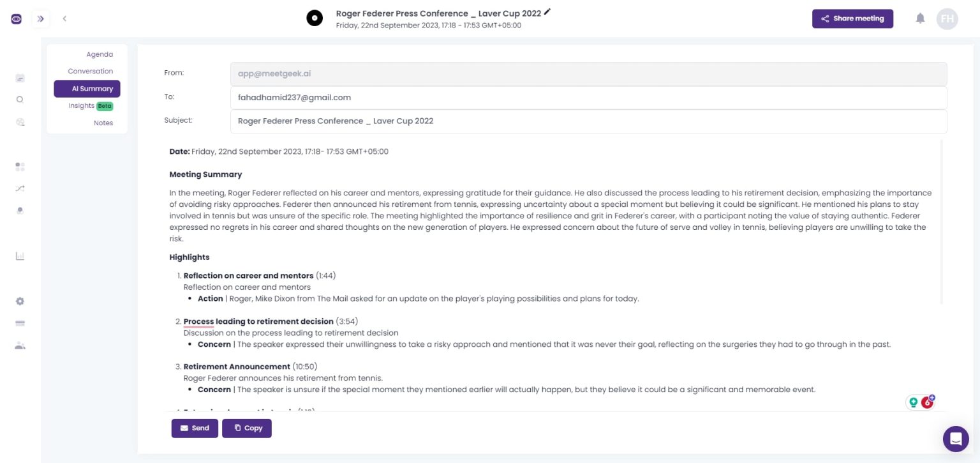This screenshot has width=980, height=463.
Task: Copy the AI summary content
Action: click(247, 428)
